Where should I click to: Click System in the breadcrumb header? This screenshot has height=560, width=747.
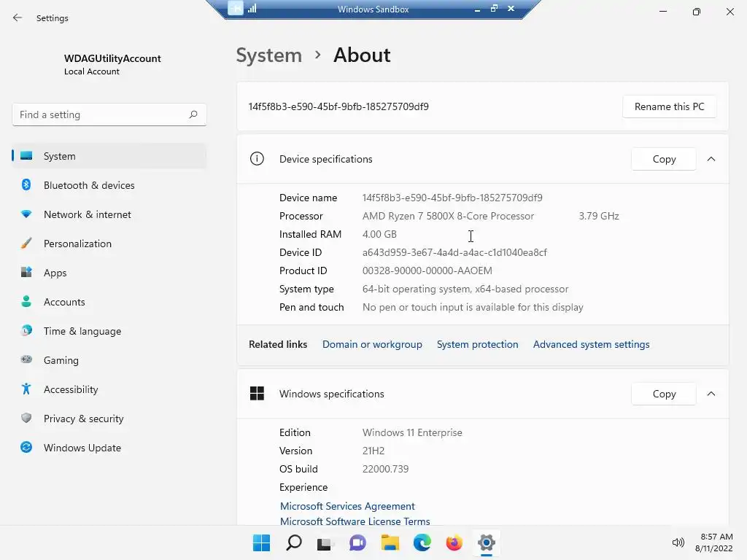(268, 55)
